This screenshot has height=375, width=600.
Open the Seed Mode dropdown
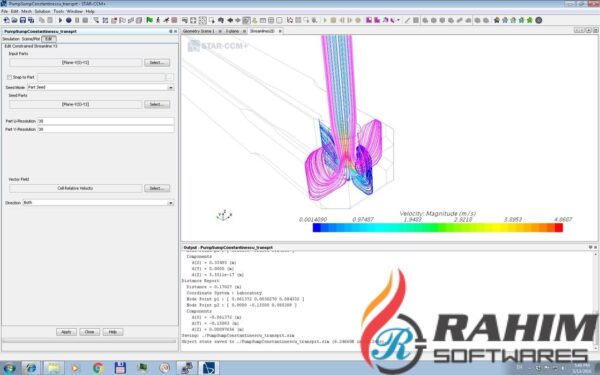tap(101, 87)
